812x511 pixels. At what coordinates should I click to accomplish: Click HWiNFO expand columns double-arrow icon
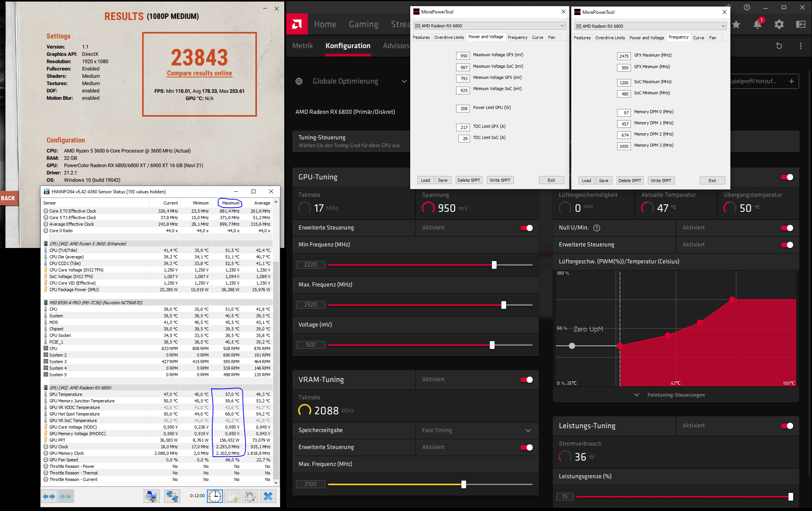click(x=49, y=496)
